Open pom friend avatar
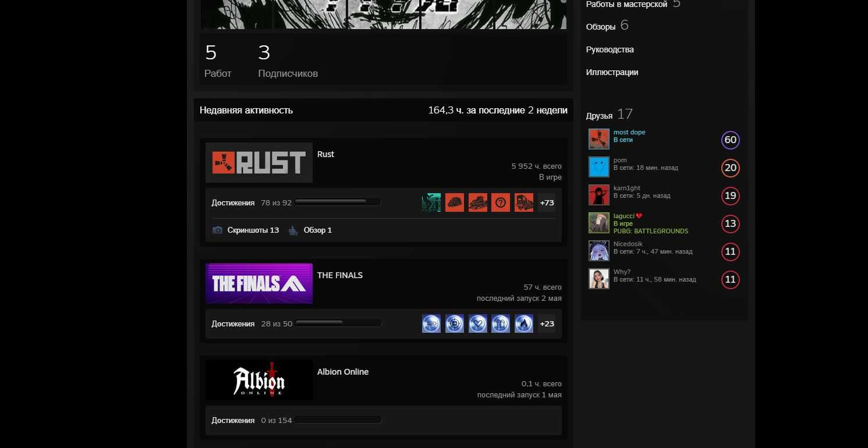The height and width of the screenshot is (448, 868). 599,168
